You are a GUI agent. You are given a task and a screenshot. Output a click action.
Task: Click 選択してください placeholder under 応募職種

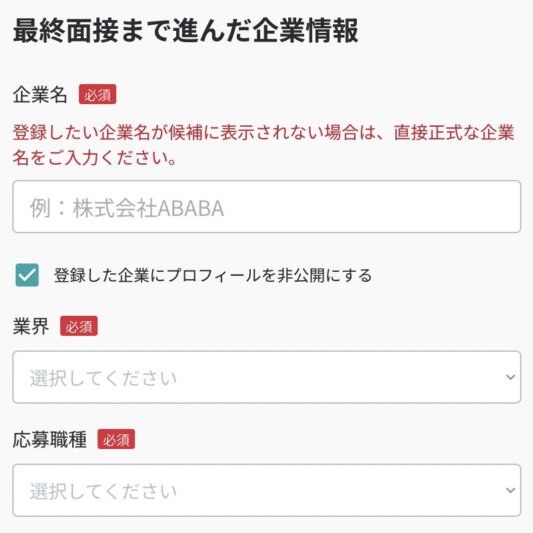click(x=103, y=491)
